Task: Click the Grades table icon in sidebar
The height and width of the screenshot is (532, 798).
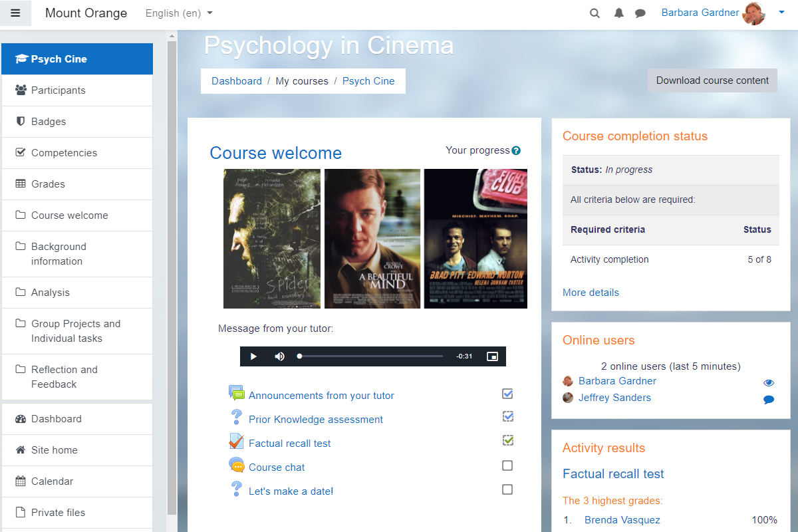Action: click(x=21, y=184)
